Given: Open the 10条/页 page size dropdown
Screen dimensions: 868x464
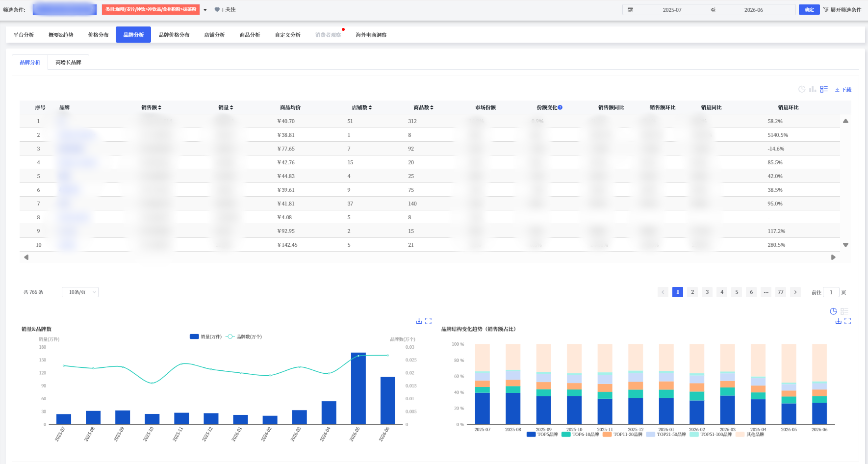Looking at the screenshot, I should pos(80,292).
